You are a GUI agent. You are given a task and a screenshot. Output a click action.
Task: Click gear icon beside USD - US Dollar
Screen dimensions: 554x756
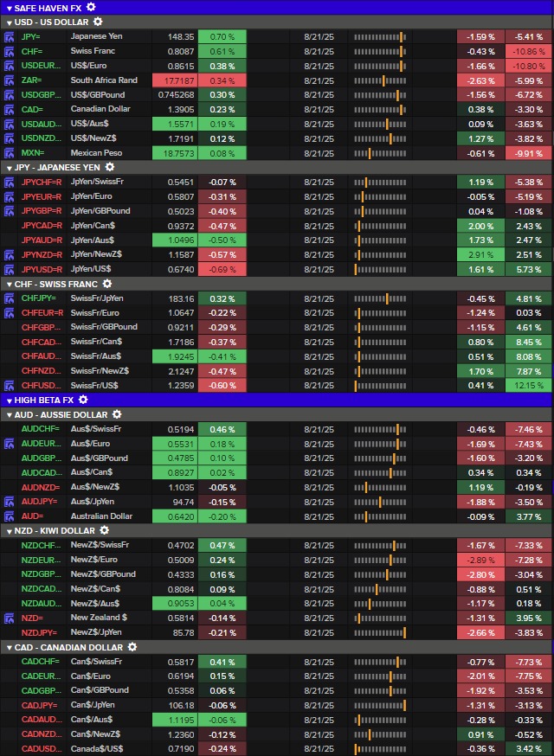(x=98, y=22)
